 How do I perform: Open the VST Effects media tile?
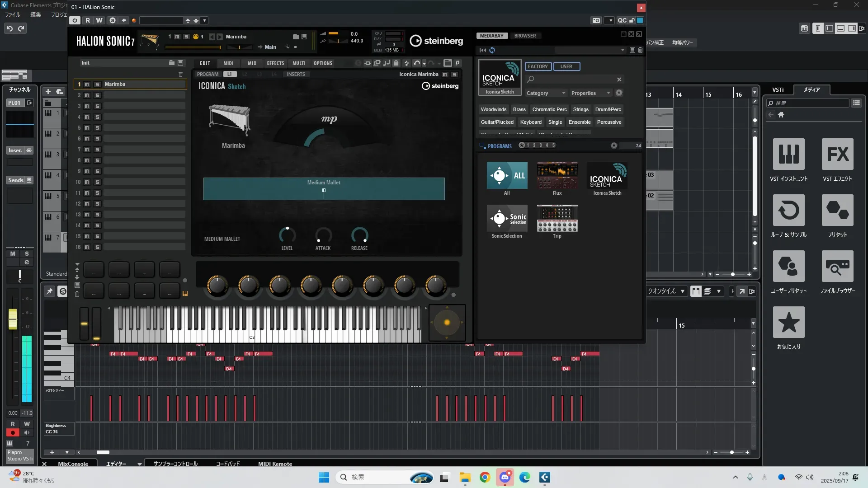coord(837,155)
